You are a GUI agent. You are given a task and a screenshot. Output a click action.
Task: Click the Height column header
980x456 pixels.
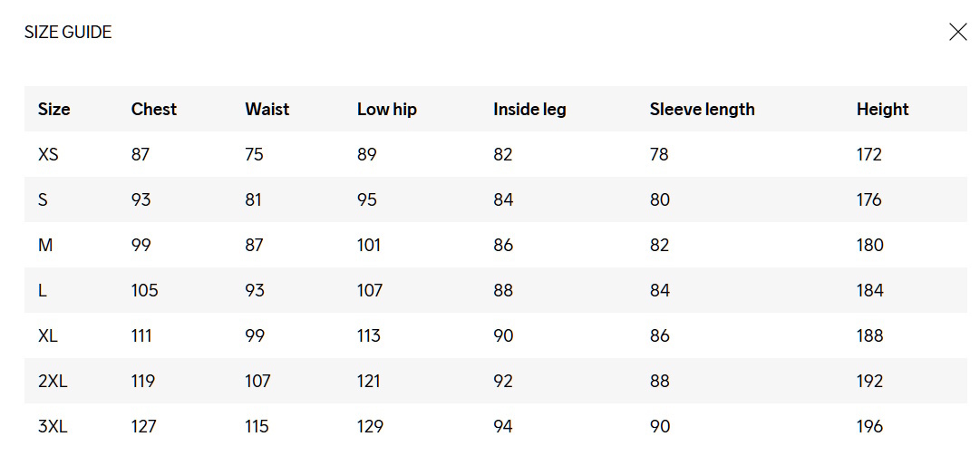pyautogui.click(x=882, y=109)
